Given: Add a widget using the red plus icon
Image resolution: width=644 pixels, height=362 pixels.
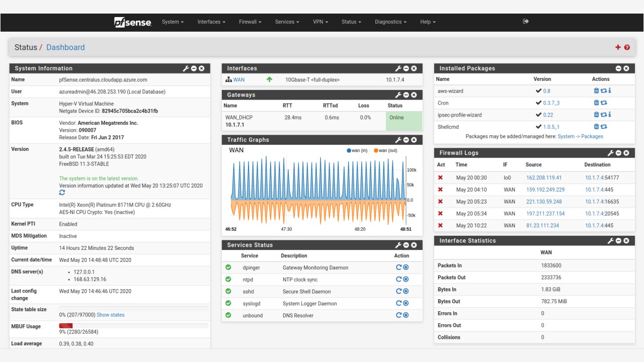Looking at the screenshot, I should tap(618, 47).
